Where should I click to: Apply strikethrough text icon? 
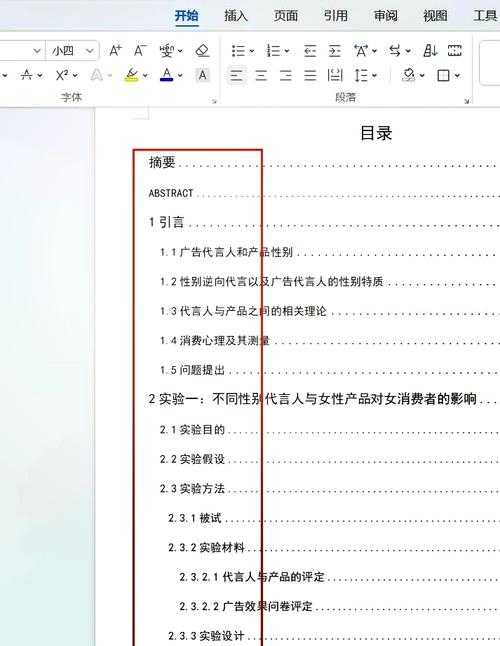click(26, 75)
